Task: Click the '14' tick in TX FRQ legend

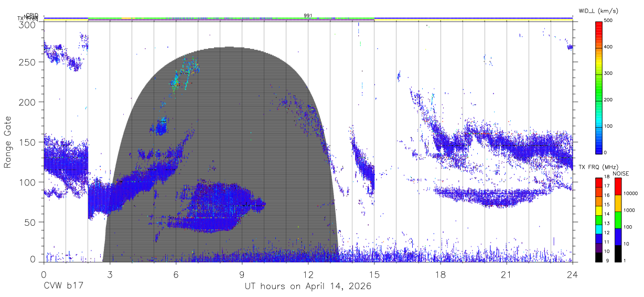Action: (607, 214)
